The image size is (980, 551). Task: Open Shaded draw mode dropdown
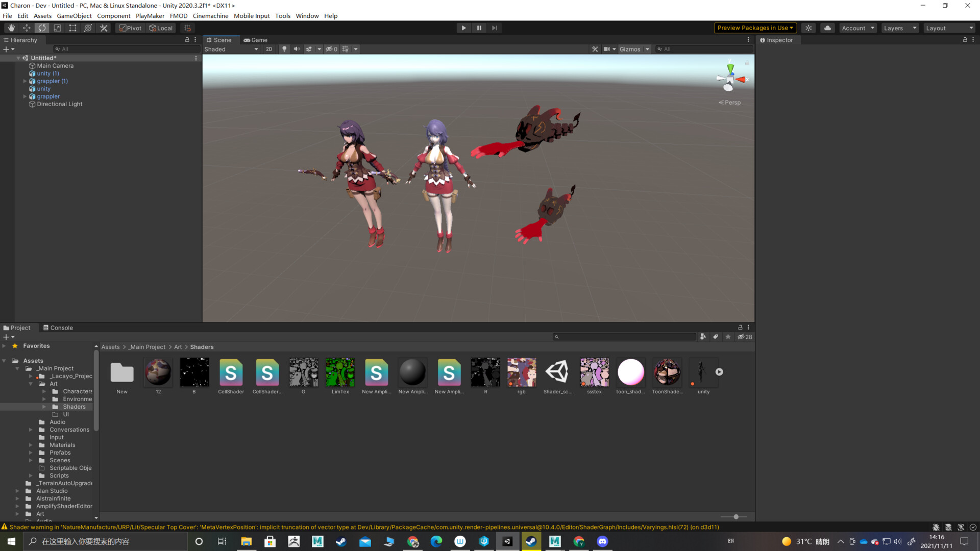pyautogui.click(x=231, y=49)
